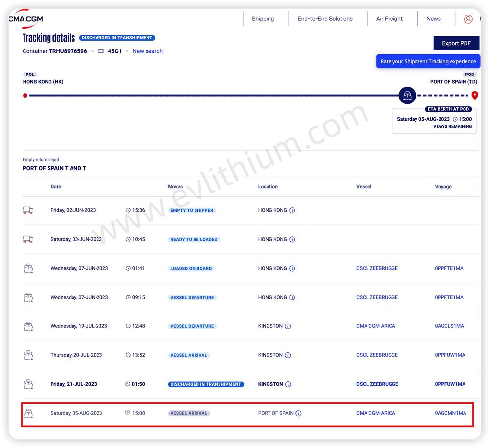Show Port of Spain location info icon
Screen dimensions: 490x448
(x=298, y=413)
